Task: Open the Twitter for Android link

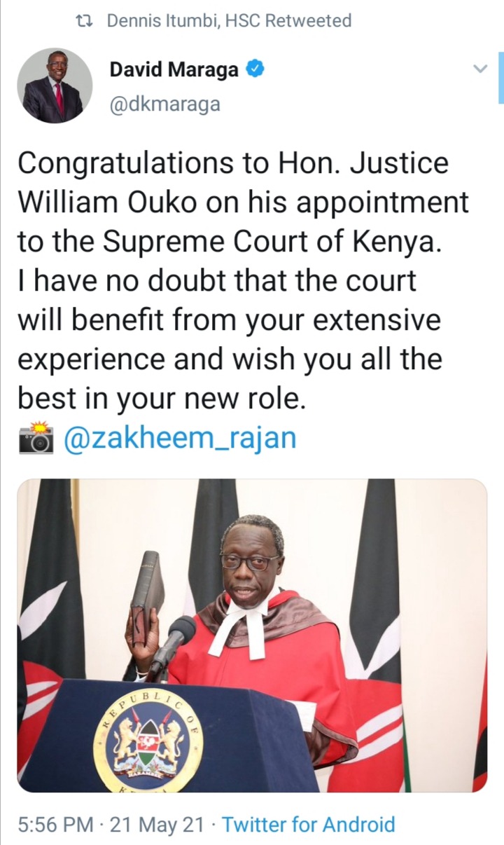Action: click(x=309, y=825)
